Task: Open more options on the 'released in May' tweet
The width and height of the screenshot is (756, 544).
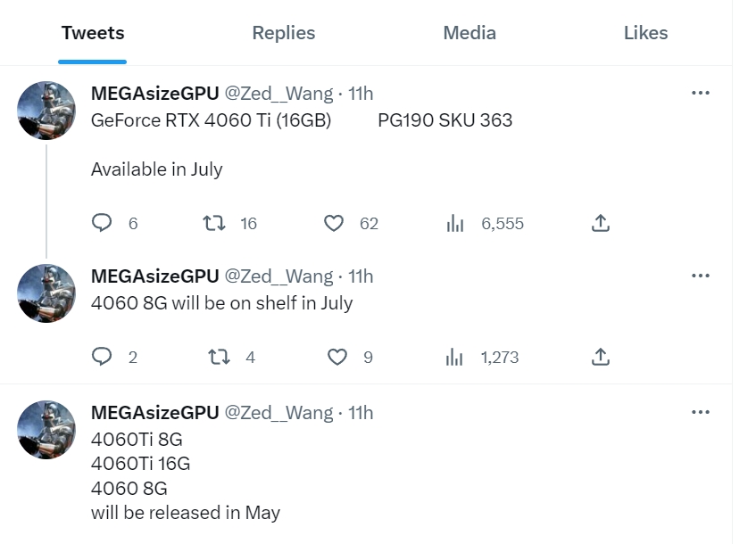Action: [x=701, y=412]
